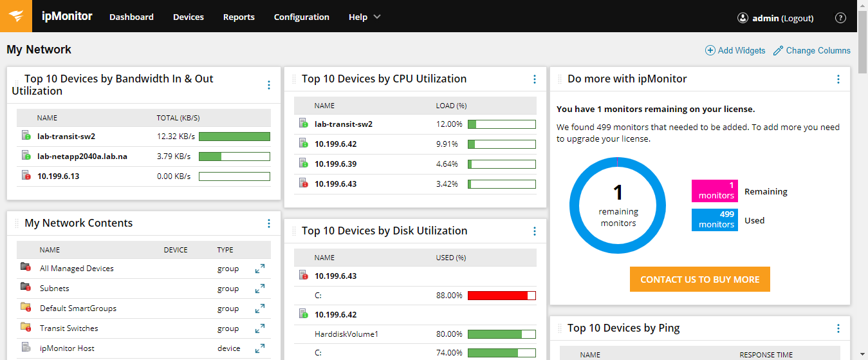
Task: Open options menu for Disk Utilization widget
Action: click(x=535, y=231)
